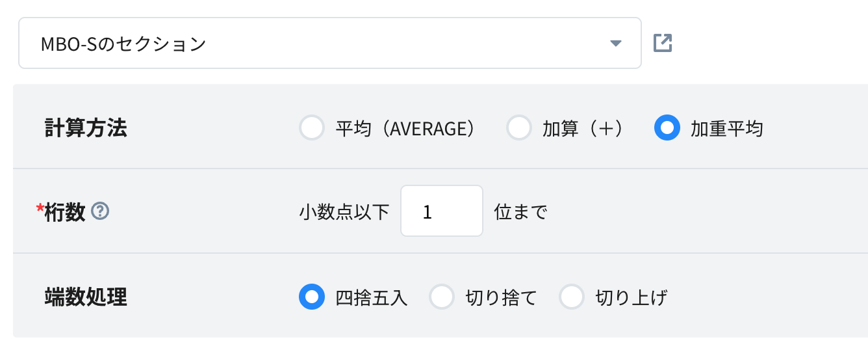
Task: Click the 加重平均 option label text
Action: tap(726, 129)
